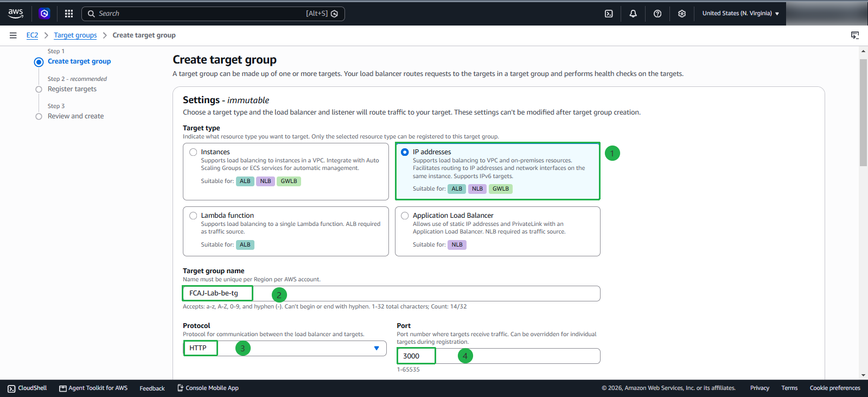Go to Target groups breadcrumb

click(75, 35)
